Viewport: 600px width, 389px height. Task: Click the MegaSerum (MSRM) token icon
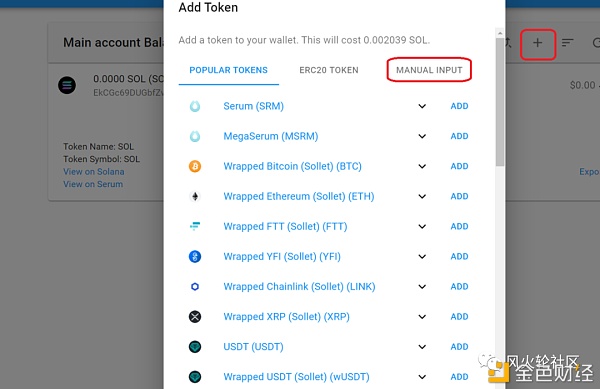195,136
